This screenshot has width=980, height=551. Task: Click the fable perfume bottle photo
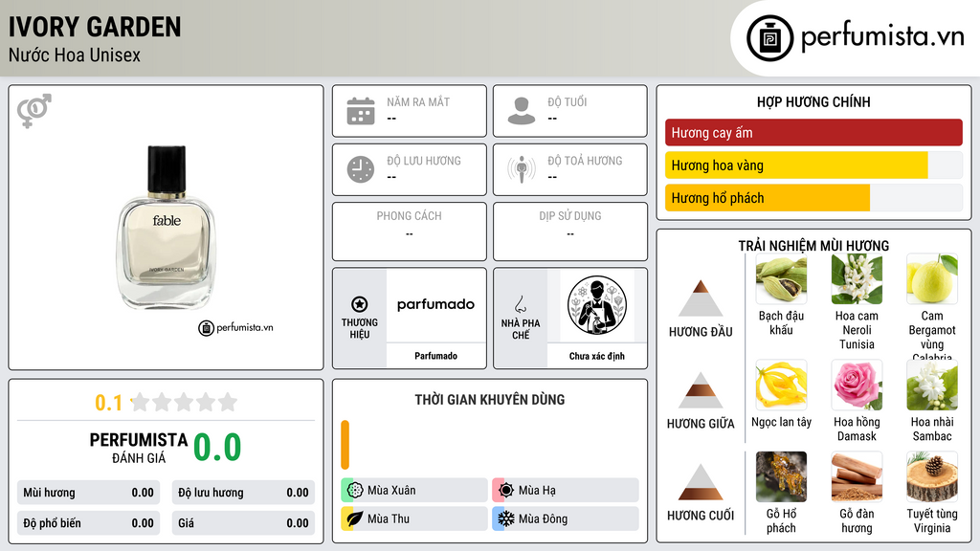tap(167, 228)
